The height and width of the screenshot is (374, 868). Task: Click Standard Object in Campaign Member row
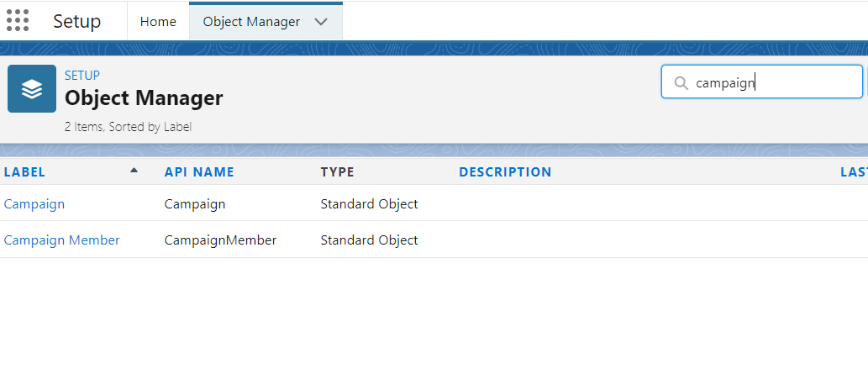[x=369, y=240]
